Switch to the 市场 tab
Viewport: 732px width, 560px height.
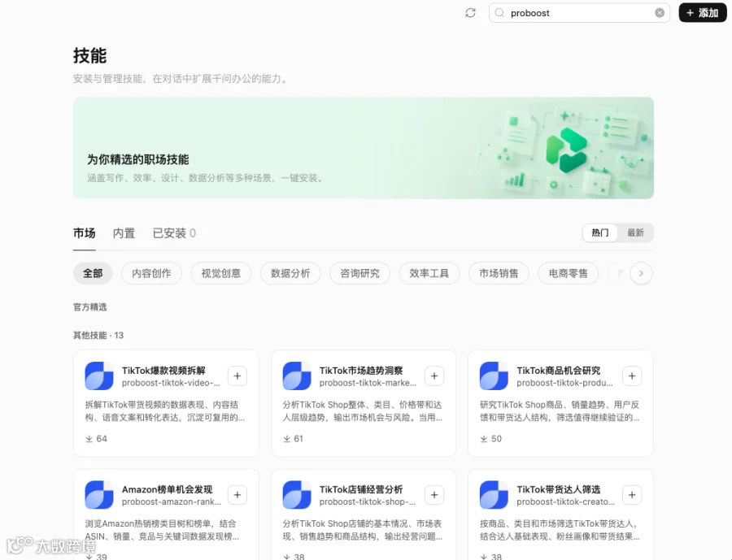pyautogui.click(x=84, y=233)
